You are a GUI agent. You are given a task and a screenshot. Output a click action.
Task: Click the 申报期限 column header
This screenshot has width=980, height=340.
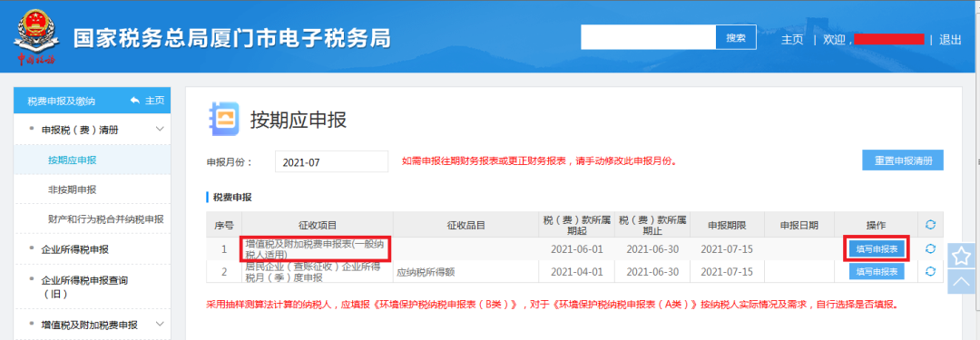[727, 225]
